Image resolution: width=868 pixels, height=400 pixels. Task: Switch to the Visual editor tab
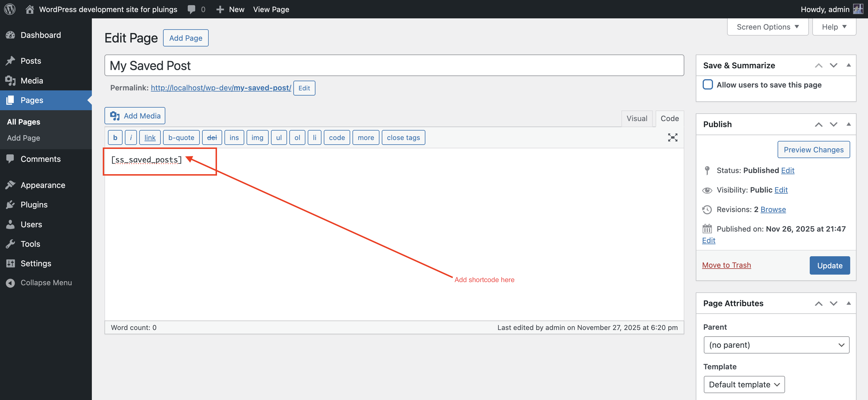[x=637, y=118]
